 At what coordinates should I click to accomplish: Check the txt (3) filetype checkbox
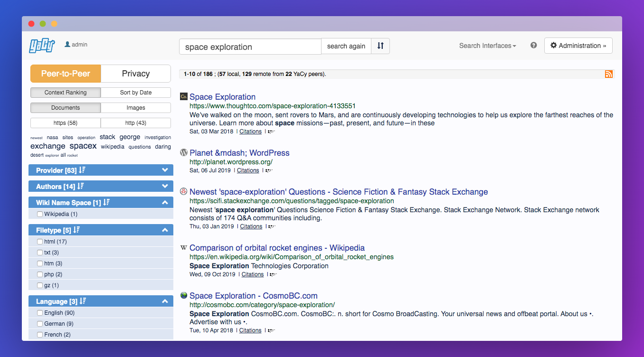click(40, 253)
